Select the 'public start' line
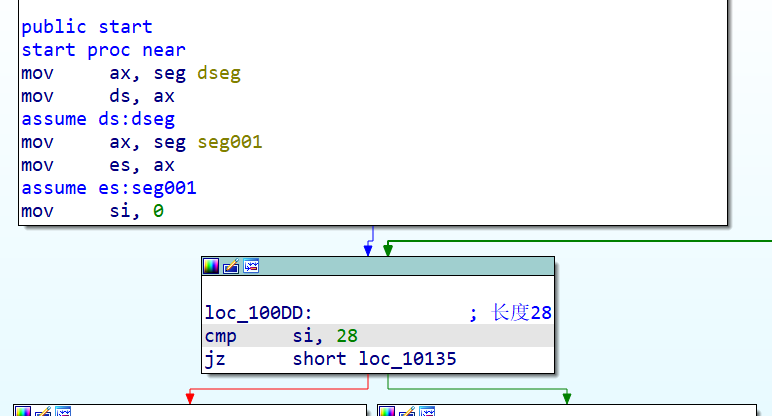 point(87,27)
